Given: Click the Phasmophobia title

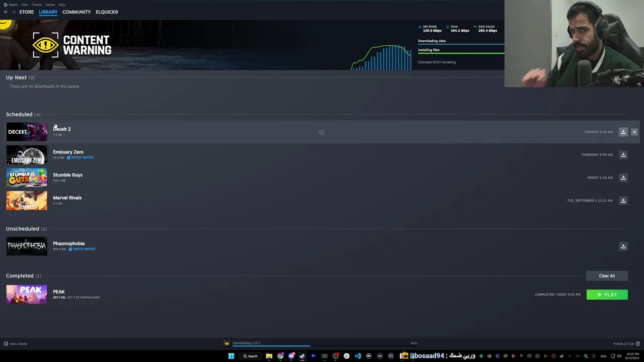Looking at the screenshot, I should (x=68, y=243).
